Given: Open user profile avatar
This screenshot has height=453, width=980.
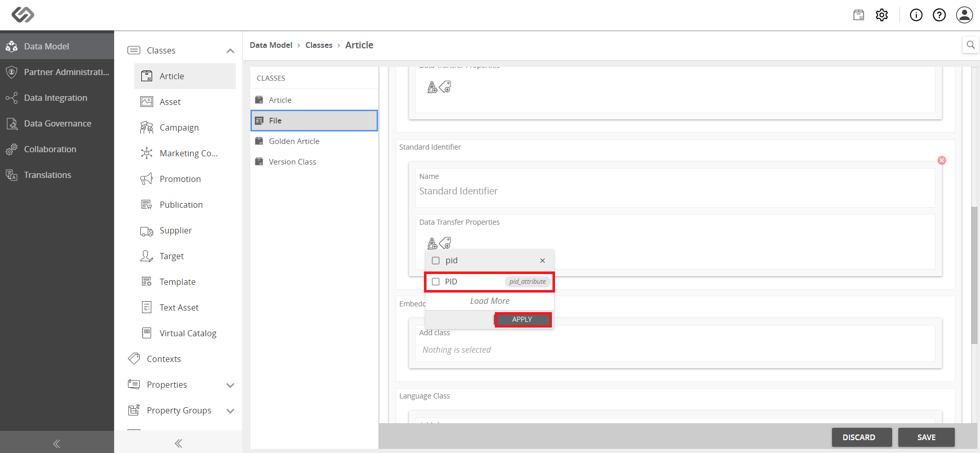Looking at the screenshot, I should 965,15.
